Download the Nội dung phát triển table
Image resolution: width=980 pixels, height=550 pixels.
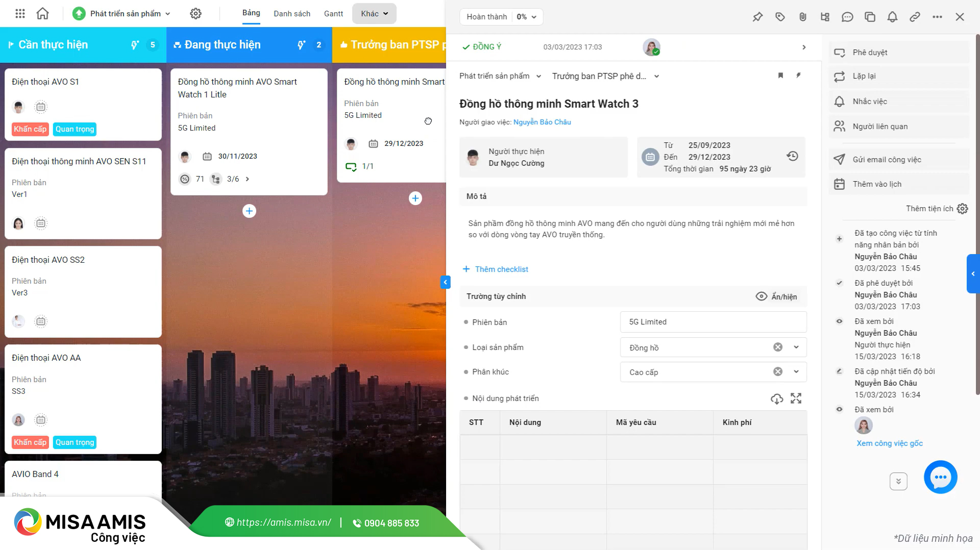pyautogui.click(x=777, y=398)
